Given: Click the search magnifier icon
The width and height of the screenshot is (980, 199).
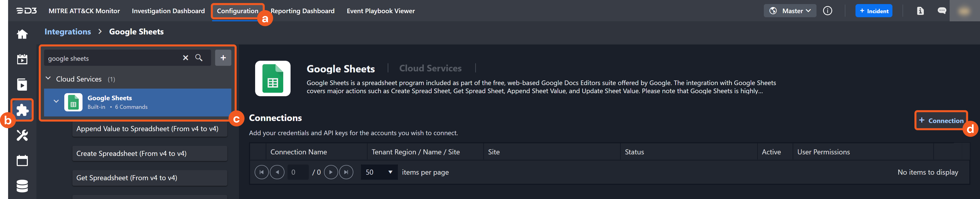Looking at the screenshot, I should (199, 58).
